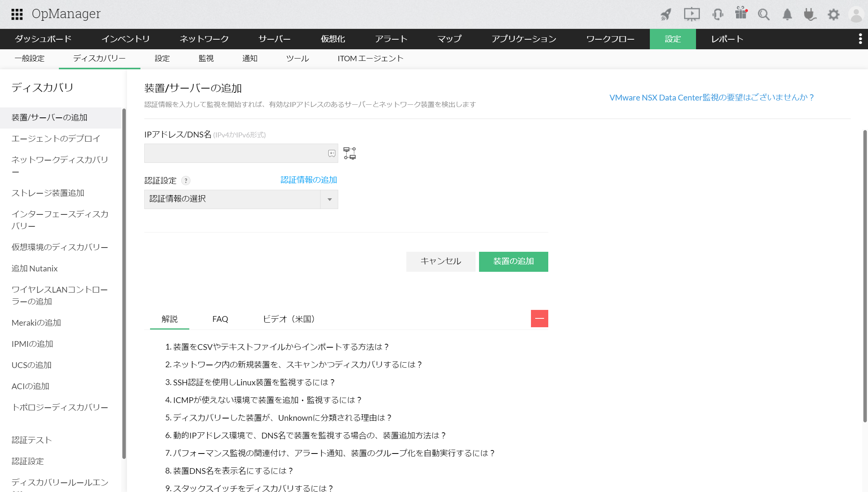Click the network devices icon beside IP field
Viewport: 868px width, 492px height.
(x=349, y=153)
